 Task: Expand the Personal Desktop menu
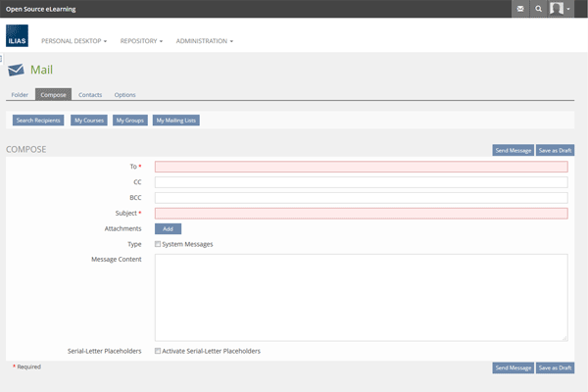point(73,41)
